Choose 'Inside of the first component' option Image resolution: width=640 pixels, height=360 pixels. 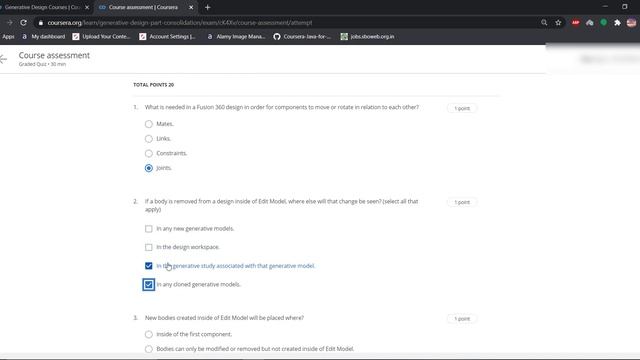coord(149,335)
